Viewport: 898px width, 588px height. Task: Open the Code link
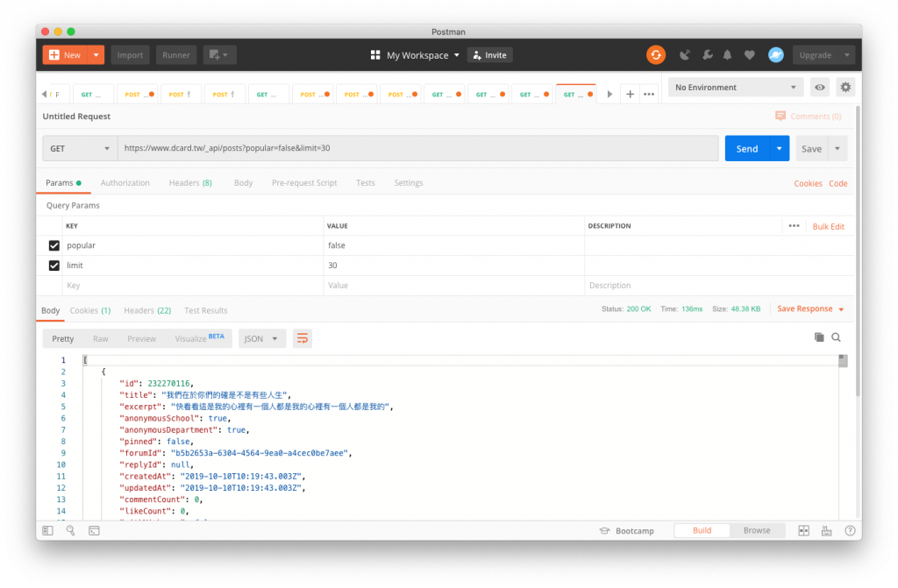point(837,183)
